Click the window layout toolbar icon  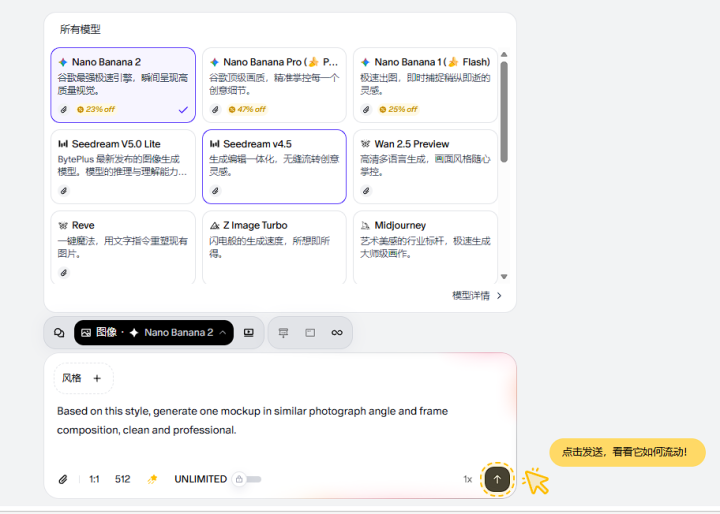[310, 333]
